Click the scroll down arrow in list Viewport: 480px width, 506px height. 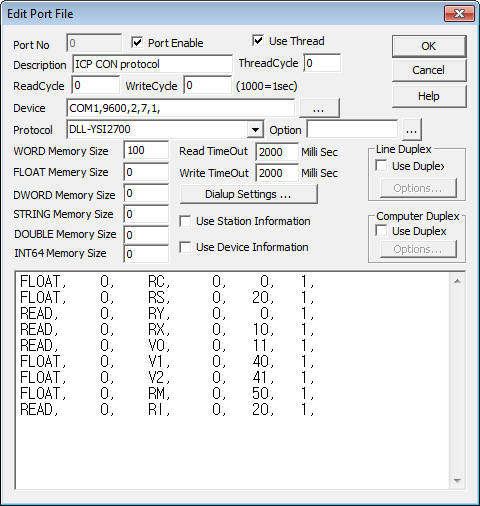pos(457,481)
